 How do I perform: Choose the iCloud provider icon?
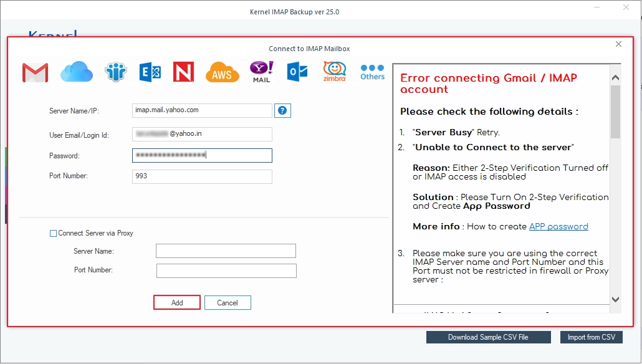pyautogui.click(x=77, y=72)
